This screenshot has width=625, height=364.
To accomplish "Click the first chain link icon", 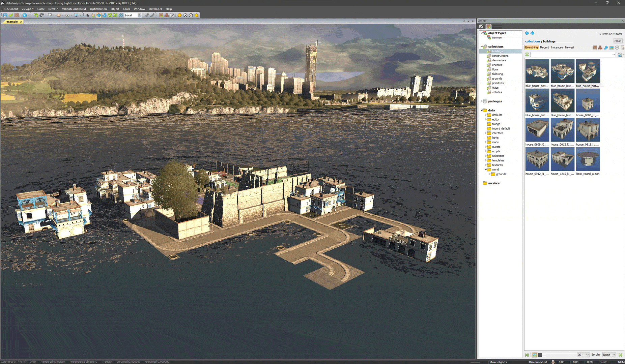I will [x=147, y=15].
